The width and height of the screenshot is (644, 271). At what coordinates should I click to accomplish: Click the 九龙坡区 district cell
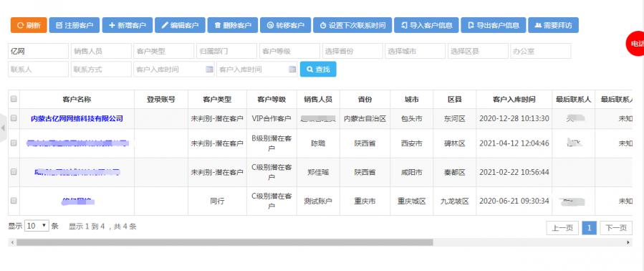[455, 201]
